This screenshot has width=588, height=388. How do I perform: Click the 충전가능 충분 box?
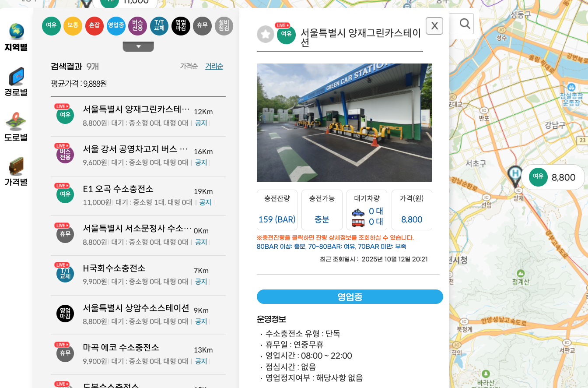coord(322,210)
